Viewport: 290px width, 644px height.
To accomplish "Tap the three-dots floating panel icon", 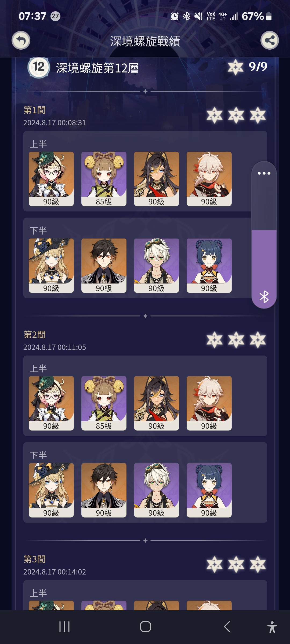I will coord(264,173).
